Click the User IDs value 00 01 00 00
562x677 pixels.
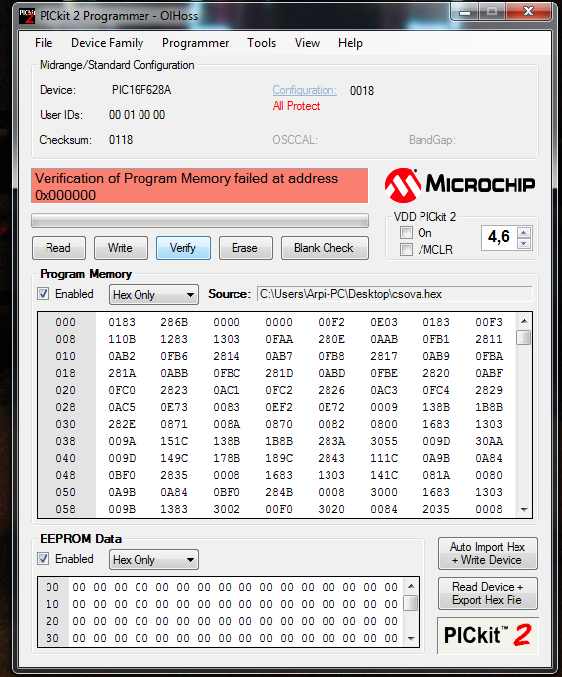pyautogui.click(x=137, y=115)
